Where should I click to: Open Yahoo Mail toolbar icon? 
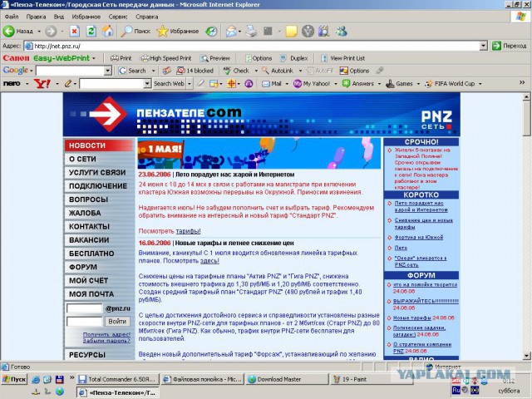[266, 83]
